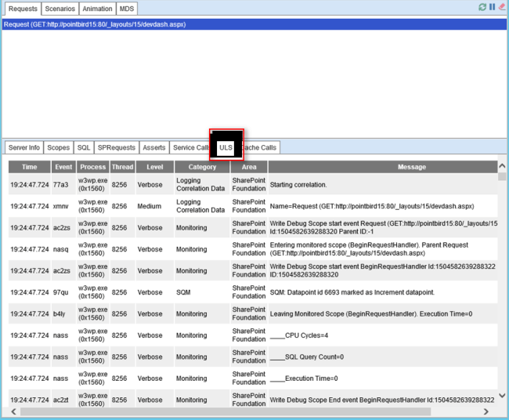Click event ID 77a3
This screenshot has width=509, height=420.
[x=61, y=185]
